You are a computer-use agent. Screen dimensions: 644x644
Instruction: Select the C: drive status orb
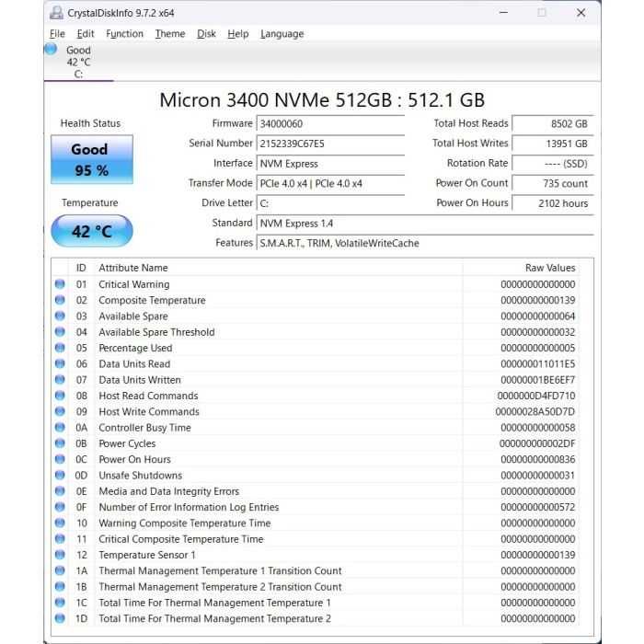[x=51, y=49]
